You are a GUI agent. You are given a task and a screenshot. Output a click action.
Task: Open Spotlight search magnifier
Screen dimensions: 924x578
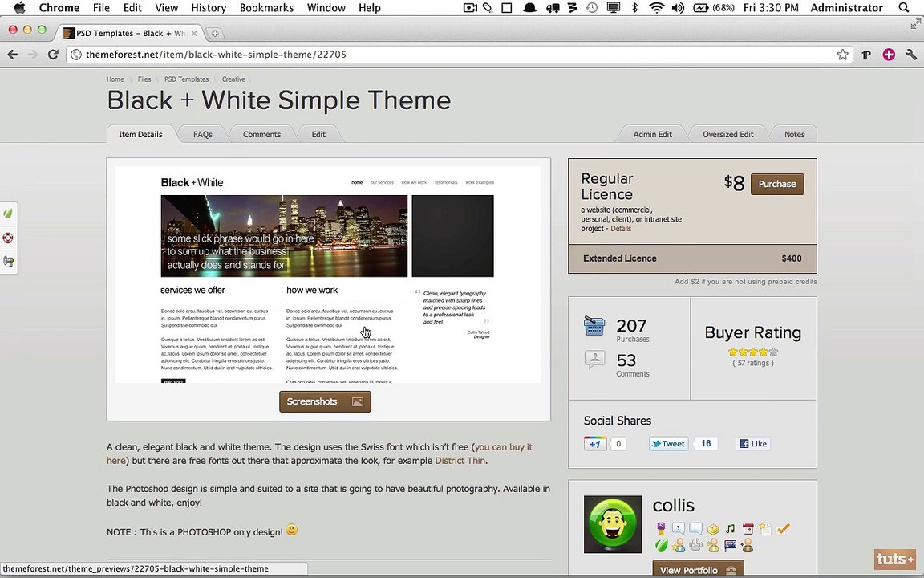point(903,8)
